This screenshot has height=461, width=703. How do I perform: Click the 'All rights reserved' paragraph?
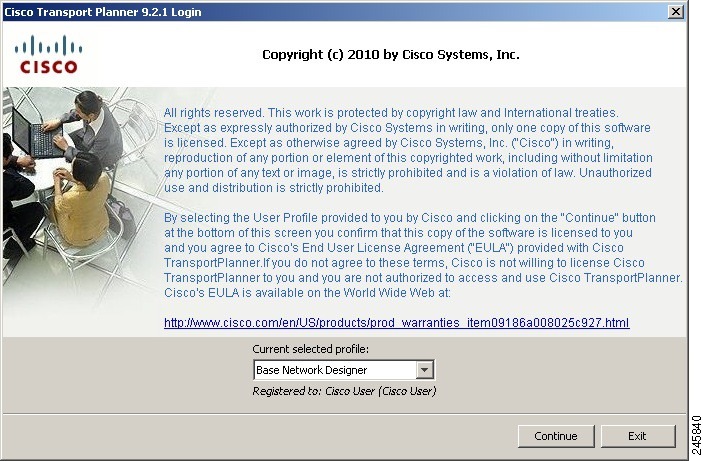(x=408, y=150)
